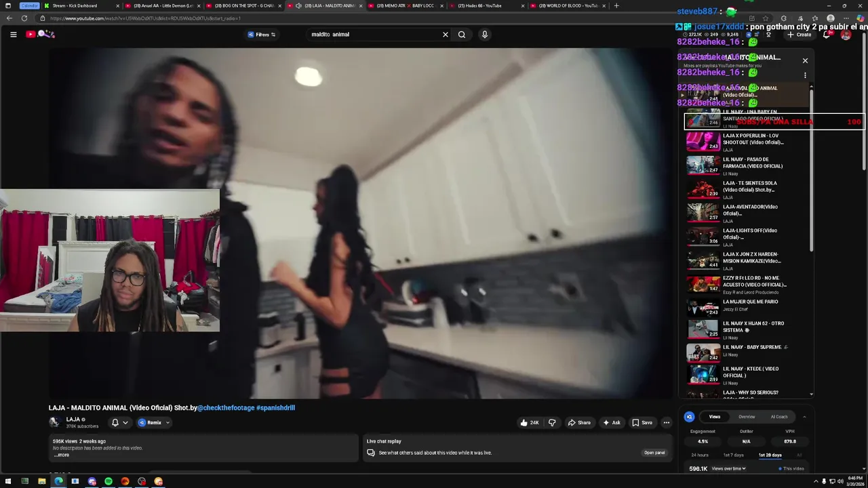868x488 pixels.
Task: Switch to WORLD OF BLOOD tab
Action: pos(568,5)
